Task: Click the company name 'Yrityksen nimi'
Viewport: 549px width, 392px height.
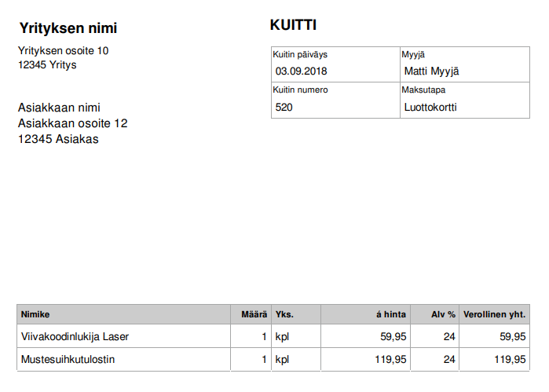Action: 68,28
